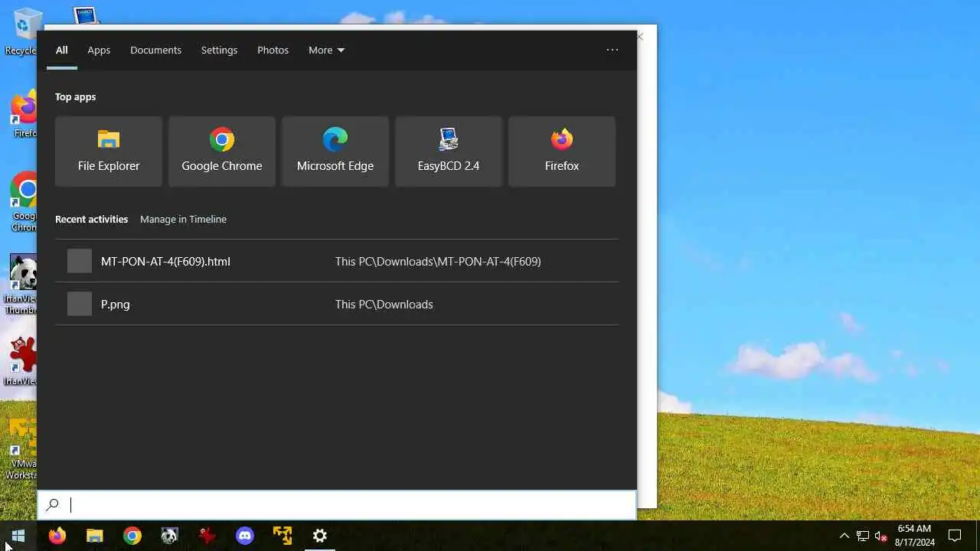Open the Action Center notifications icon
980x551 pixels.
(x=955, y=536)
